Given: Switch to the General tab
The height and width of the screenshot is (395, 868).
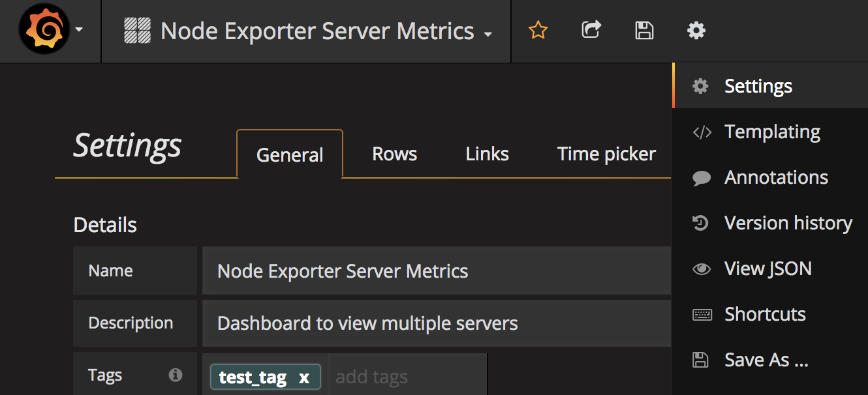Looking at the screenshot, I should coord(290,154).
